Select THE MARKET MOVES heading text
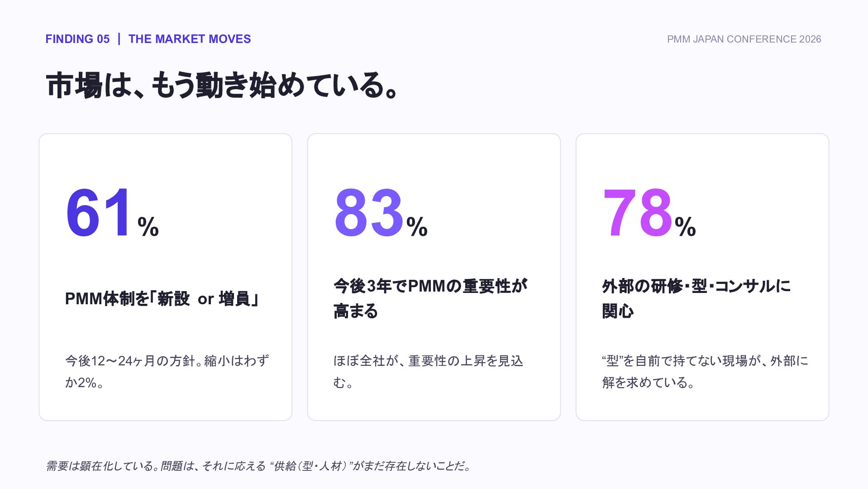This screenshot has width=868, height=489. click(189, 39)
